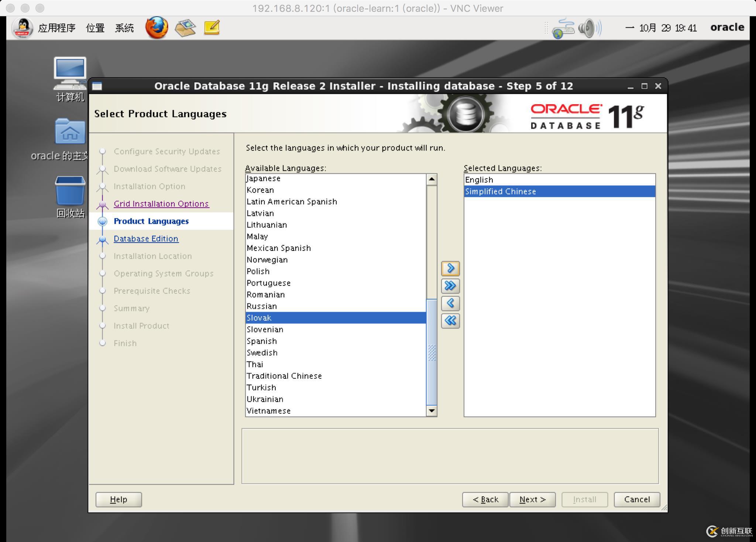756x542 pixels.
Task: Click the Next button
Action: (532, 500)
